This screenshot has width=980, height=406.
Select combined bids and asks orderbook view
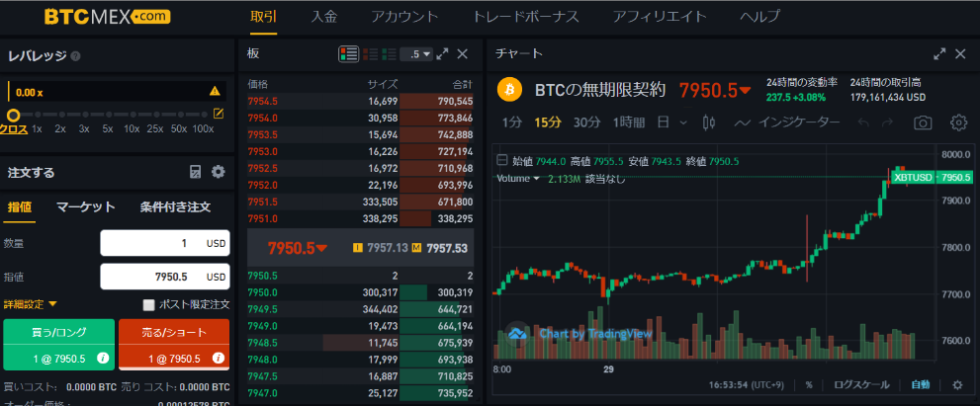[349, 53]
